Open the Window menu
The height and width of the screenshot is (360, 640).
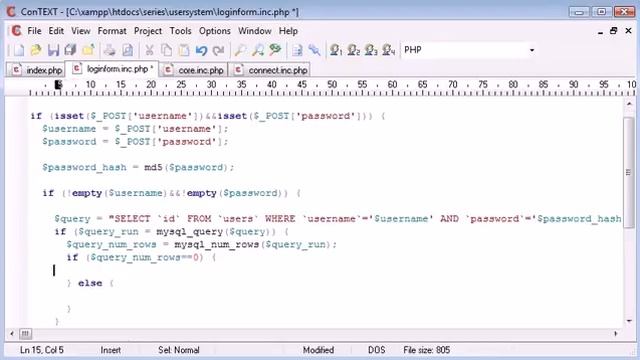[x=255, y=31]
